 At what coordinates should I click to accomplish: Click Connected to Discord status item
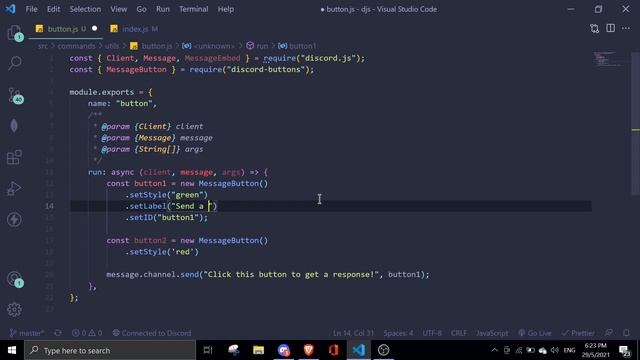click(x=152, y=333)
